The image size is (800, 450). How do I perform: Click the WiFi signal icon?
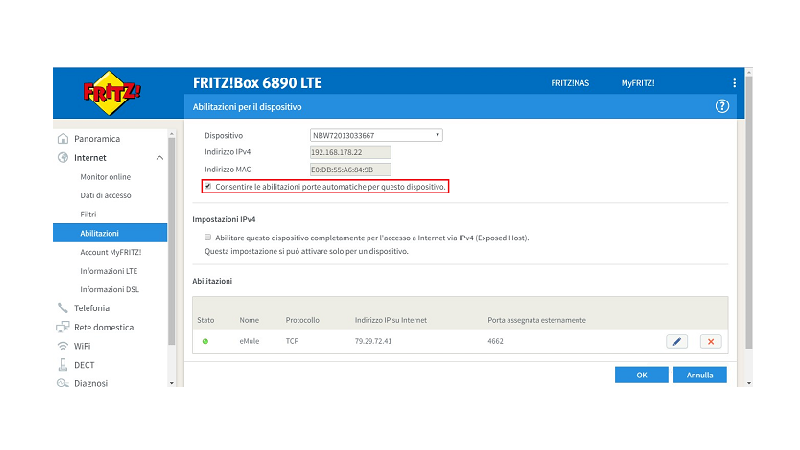(x=63, y=346)
